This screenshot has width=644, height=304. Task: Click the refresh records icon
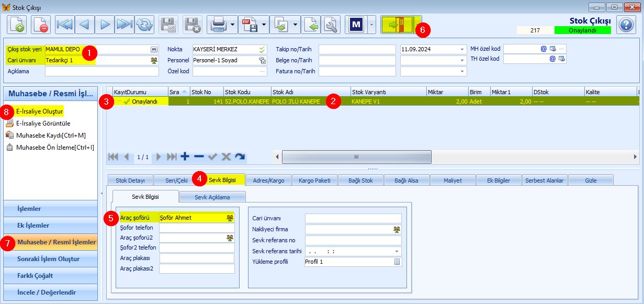(x=144, y=25)
